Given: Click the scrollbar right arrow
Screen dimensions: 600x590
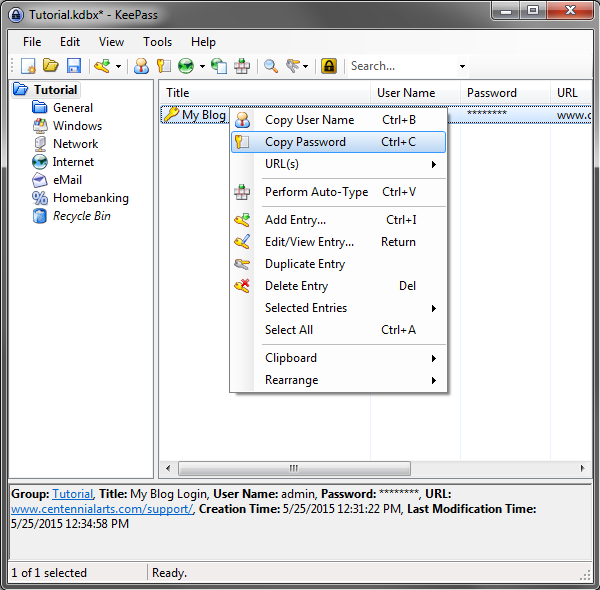Looking at the screenshot, I should pyautogui.click(x=582, y=468).
